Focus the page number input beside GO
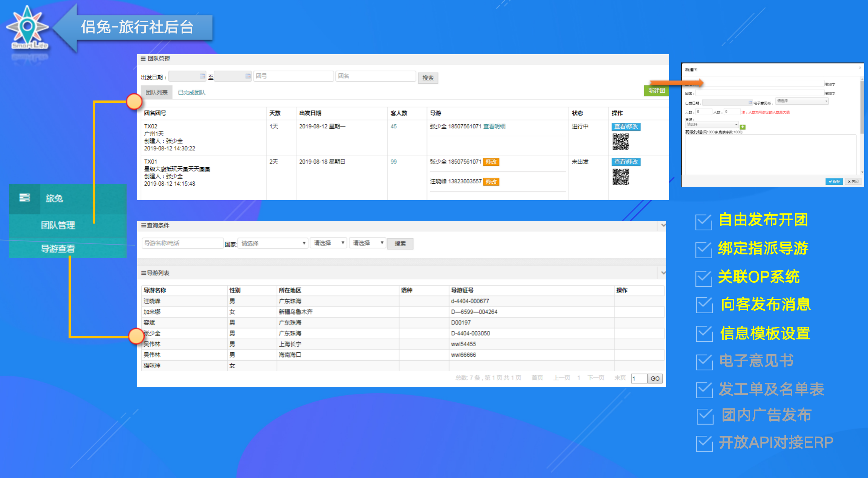Viewport: 868px width, 478px height. click(639, 379)
